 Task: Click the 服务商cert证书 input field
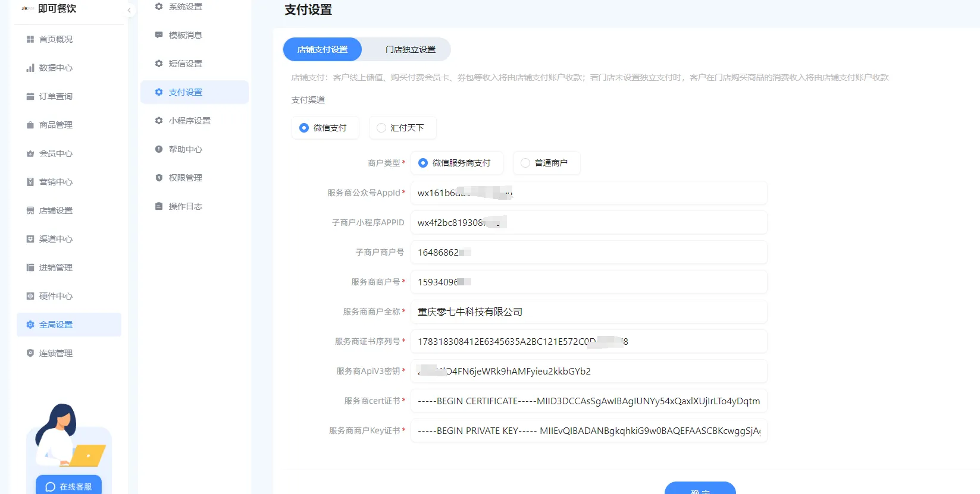point(588,401)
